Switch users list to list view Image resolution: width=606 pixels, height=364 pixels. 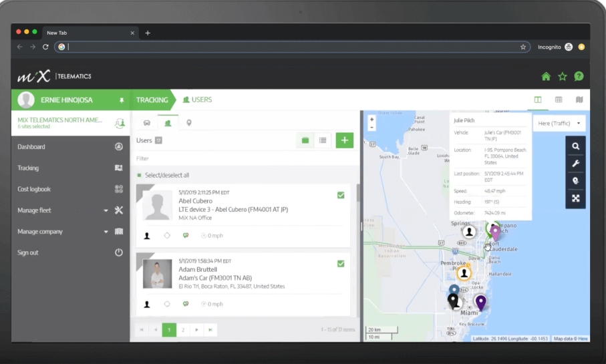pos(323,140)
